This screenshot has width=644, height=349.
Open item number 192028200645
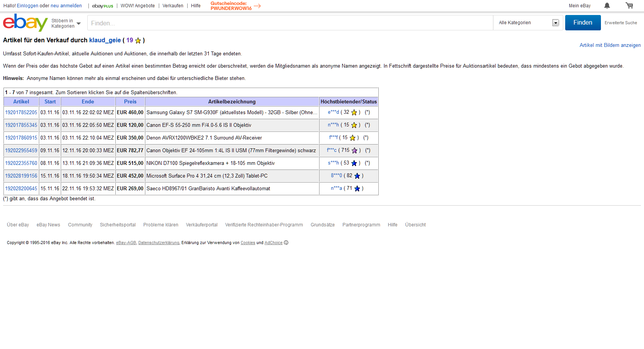[21, 189]
